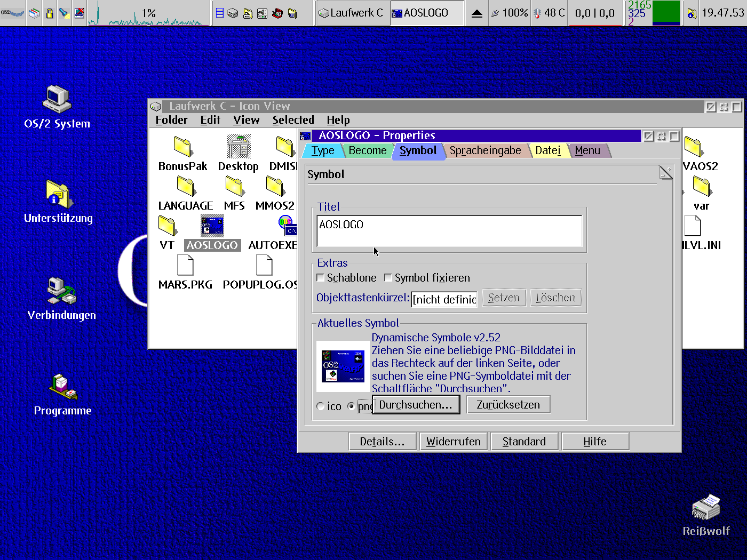747x560 pixels.
Task: Switch to AOSLOGO window-list entry
Action: (427, 13)
